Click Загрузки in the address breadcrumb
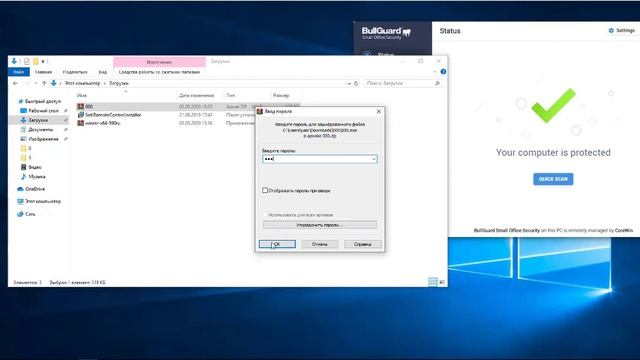Screen dimensions: 640x360 (x=119, y=83)
